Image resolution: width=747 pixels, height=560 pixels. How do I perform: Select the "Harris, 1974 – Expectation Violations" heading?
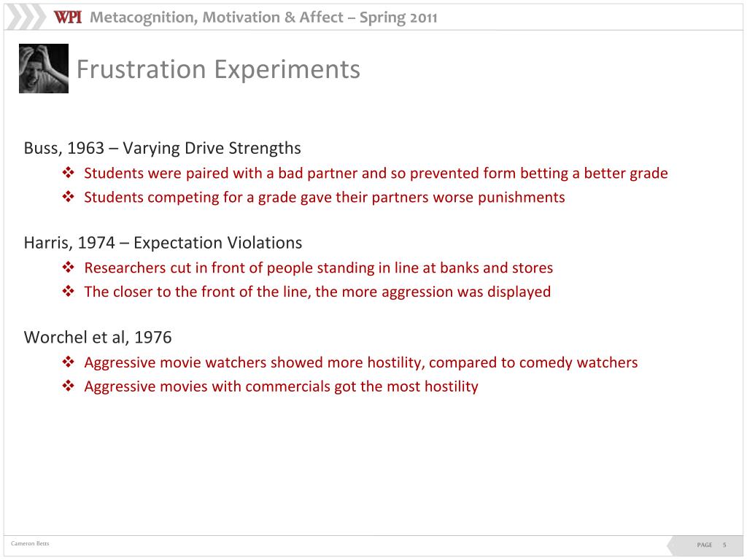(x=163, y=243)
